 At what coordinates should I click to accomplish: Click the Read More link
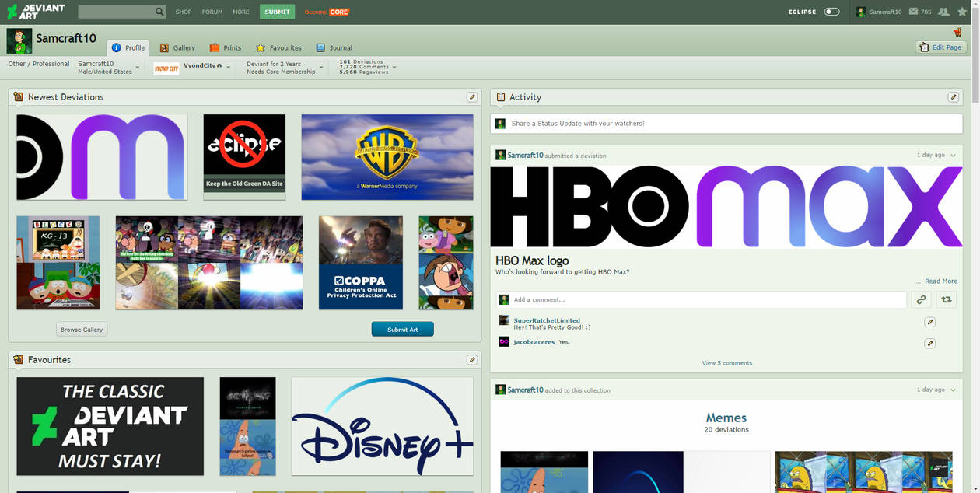pos(941,281)
